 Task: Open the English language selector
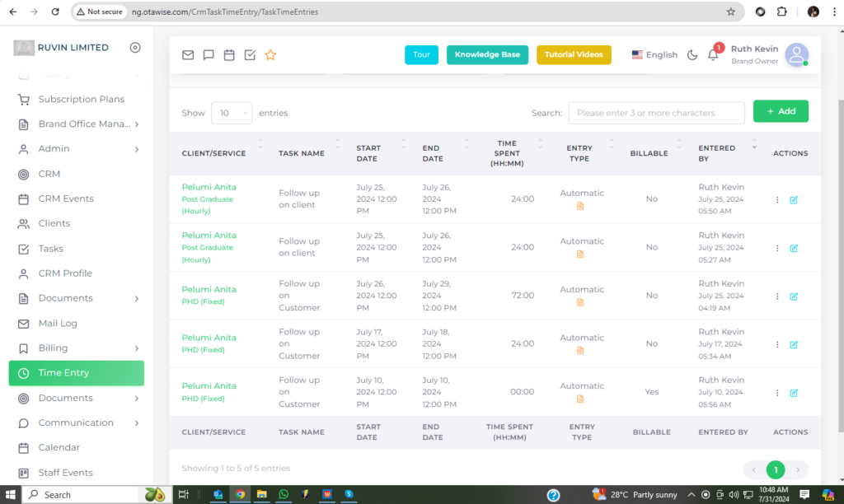[x=654, y=55]
